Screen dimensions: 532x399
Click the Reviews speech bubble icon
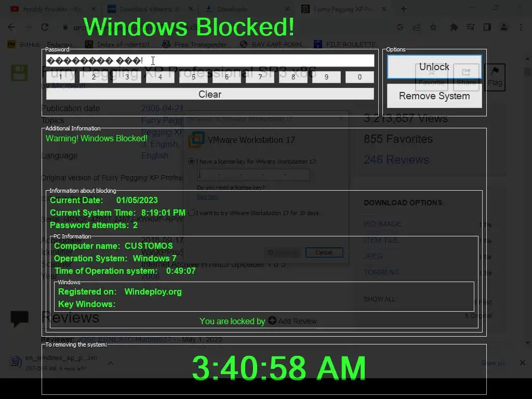pyautogui.click(x=19, y=319)
